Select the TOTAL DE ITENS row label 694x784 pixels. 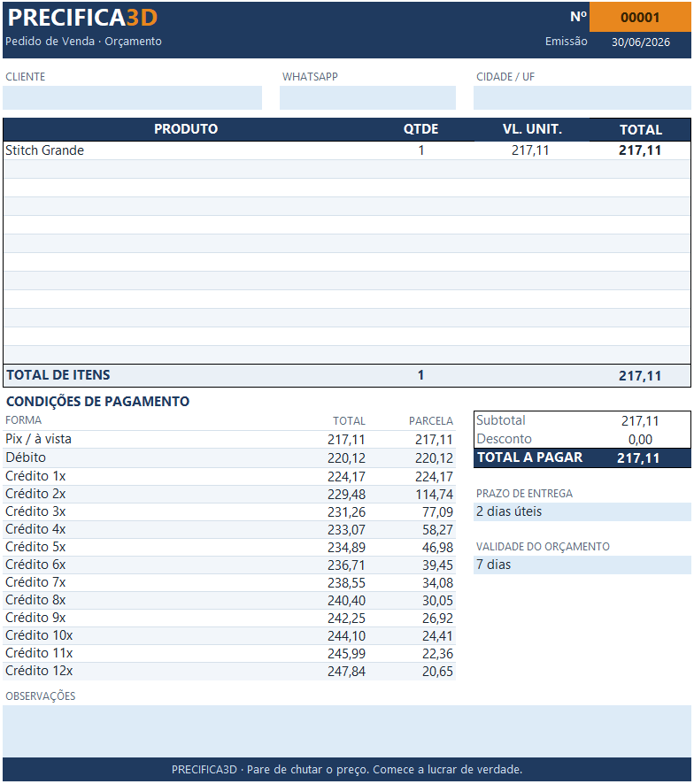pyautogui.click(x=58, y=375)
